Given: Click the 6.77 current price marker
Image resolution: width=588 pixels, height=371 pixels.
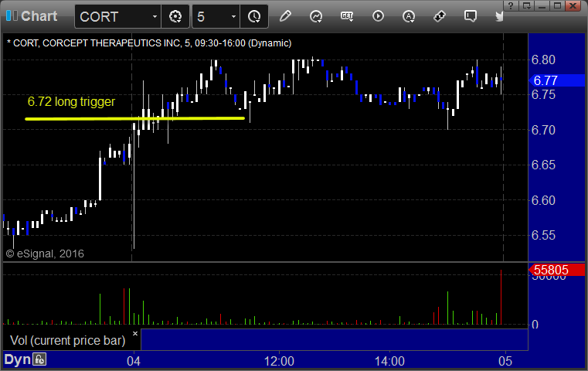Looking at the screenshot, I should pyautogui.click(x=557, y=80).
